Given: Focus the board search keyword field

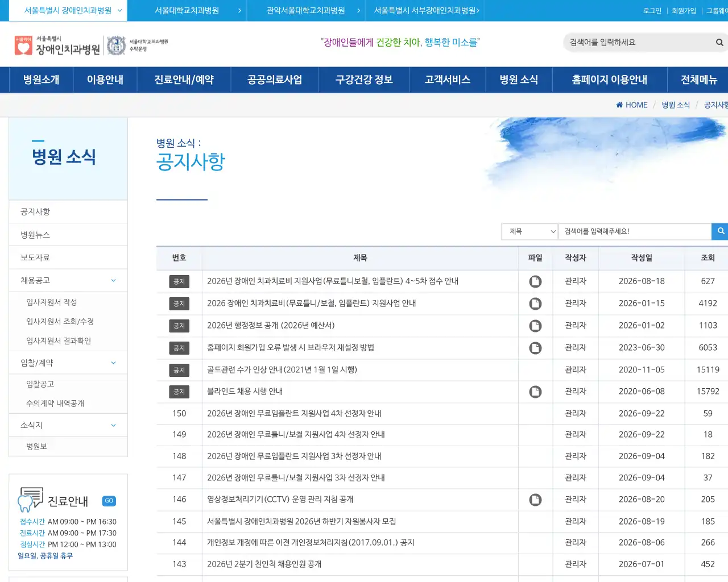Looking at the screenshot, I should pyautogui.click(x=635, y=231).
